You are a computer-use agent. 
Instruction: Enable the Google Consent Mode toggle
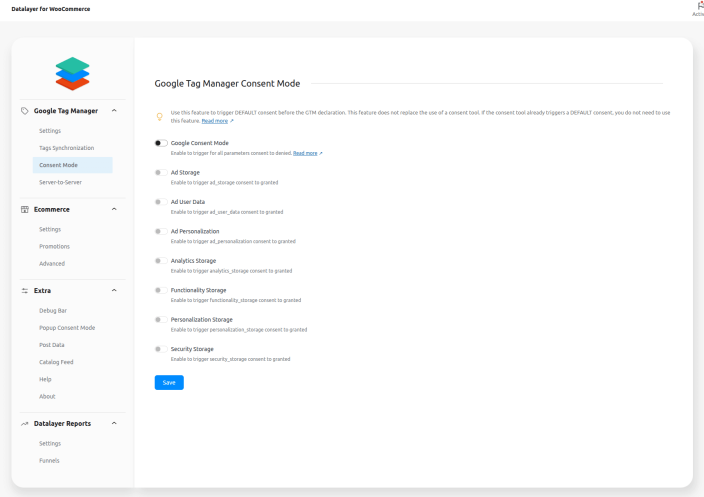(x=161, y=143)
